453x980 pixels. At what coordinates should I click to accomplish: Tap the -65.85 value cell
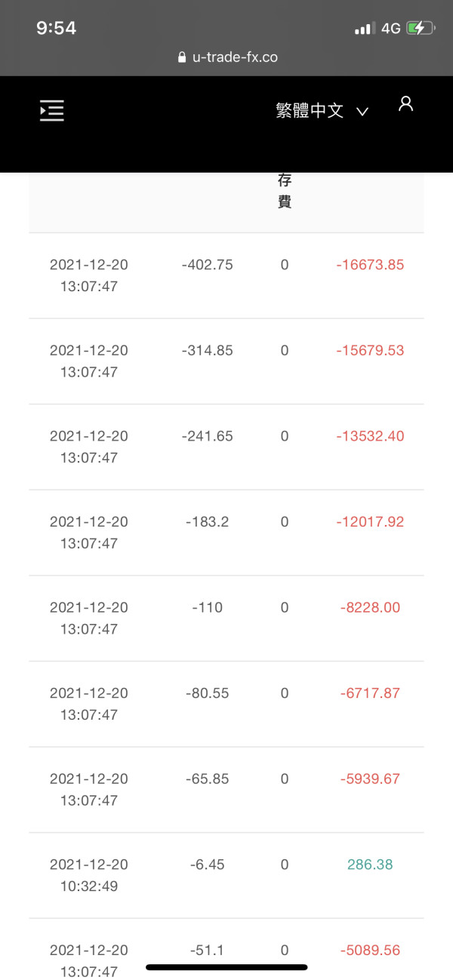pos(207,779)
